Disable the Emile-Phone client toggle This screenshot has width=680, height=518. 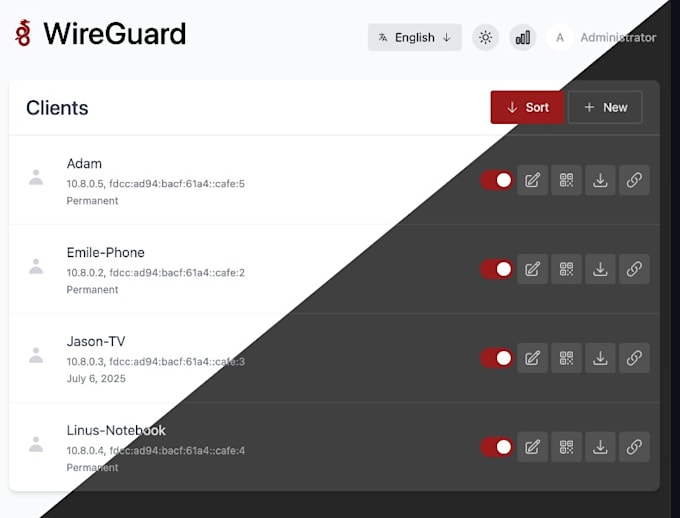[x=497, y=269]
